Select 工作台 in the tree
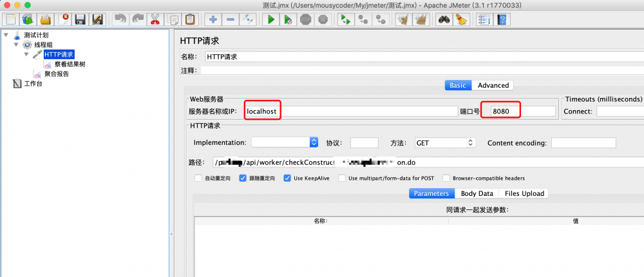Screen dimensions: 644x277 point(33,84)
